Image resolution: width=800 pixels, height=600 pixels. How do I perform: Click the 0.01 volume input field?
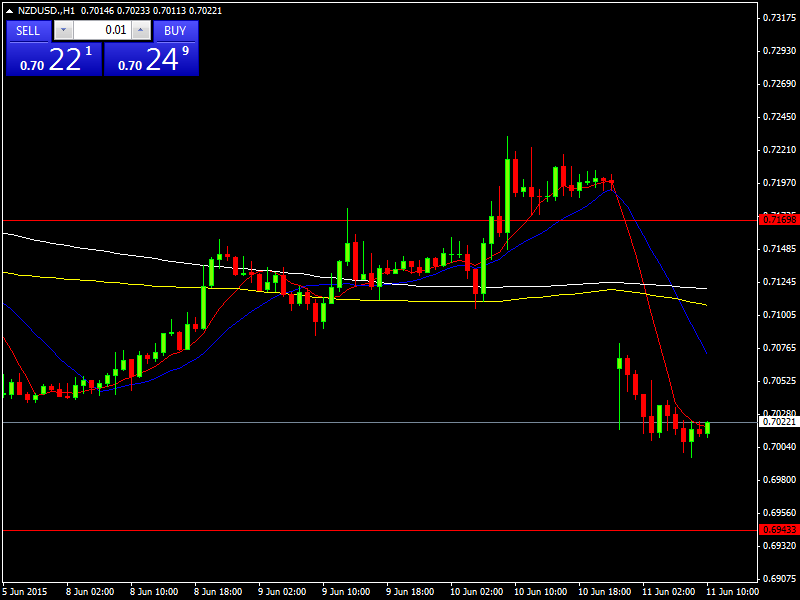pyautogui.click(x=102, y=30)
